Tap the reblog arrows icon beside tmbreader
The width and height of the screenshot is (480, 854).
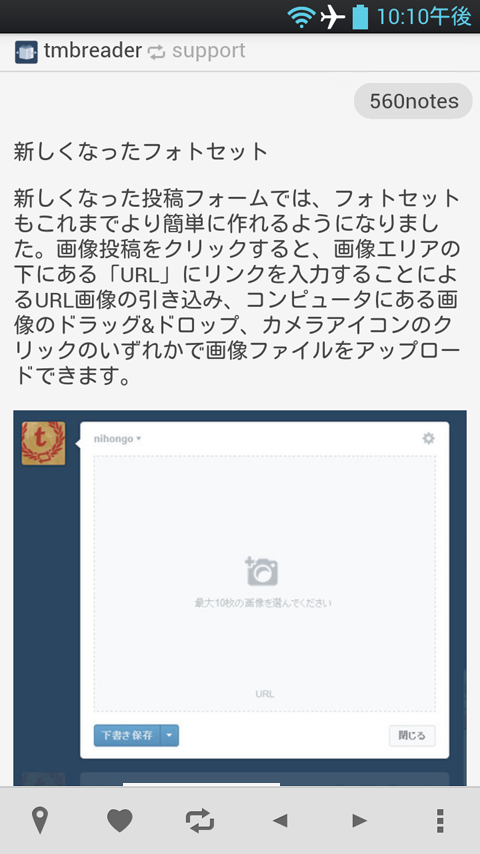tap(156, 52)
